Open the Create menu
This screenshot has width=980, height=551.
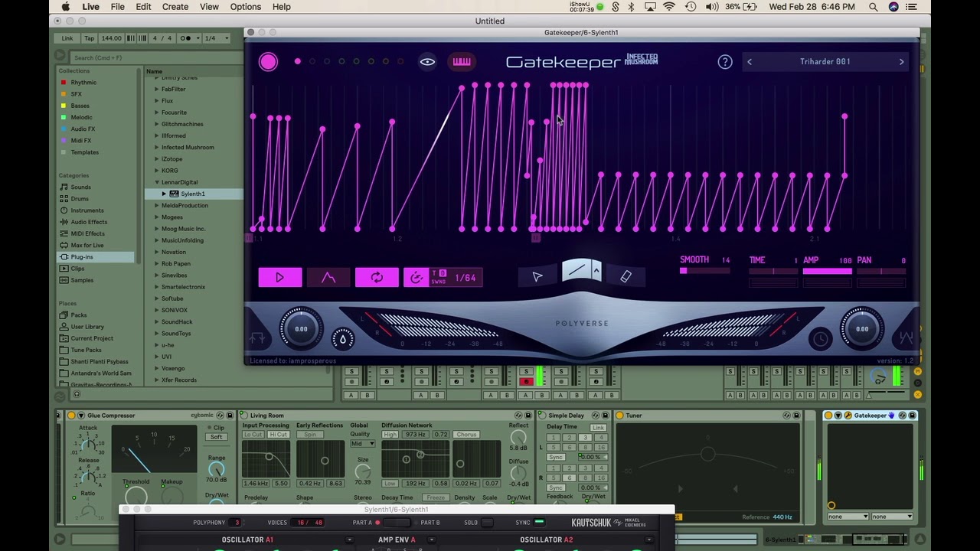pos(175,7)
